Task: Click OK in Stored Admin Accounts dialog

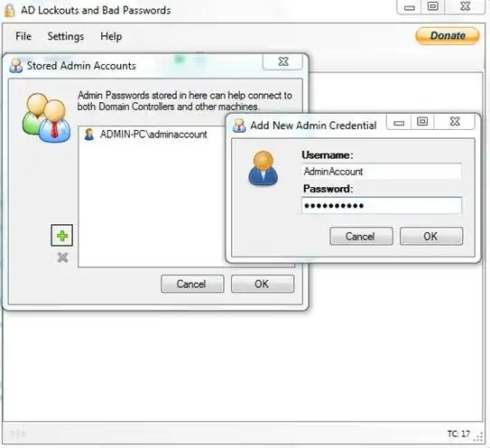Action: point(263,284)
